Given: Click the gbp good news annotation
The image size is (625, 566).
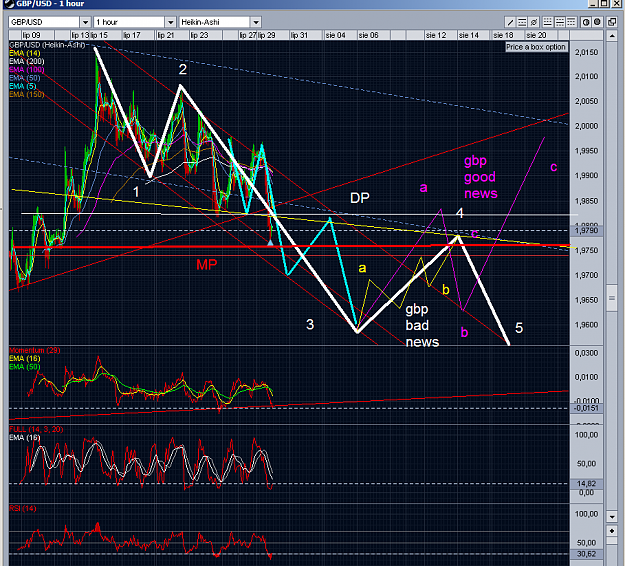Looking at the screenshot, I should [x=481, y=177].
